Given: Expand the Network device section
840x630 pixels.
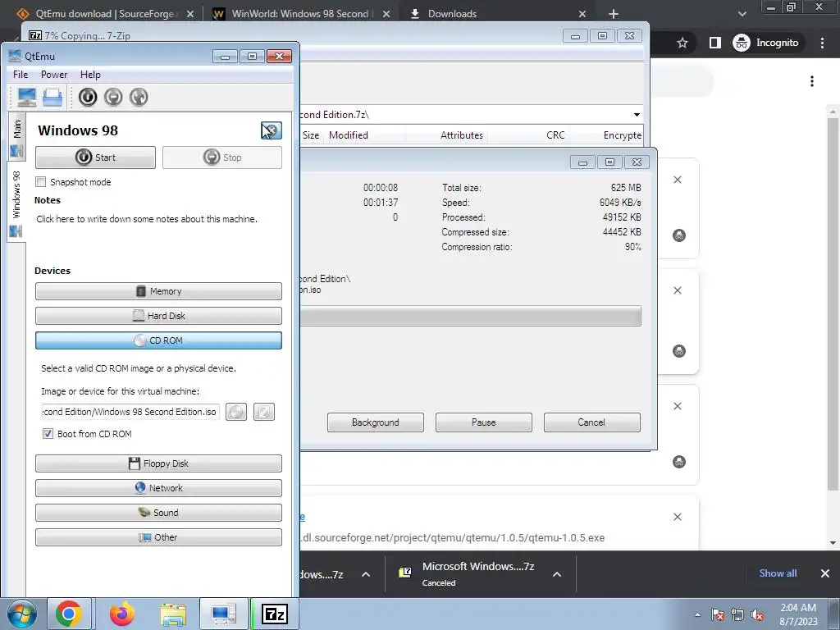Looking at the screenshot, I should tap(158, 488).
